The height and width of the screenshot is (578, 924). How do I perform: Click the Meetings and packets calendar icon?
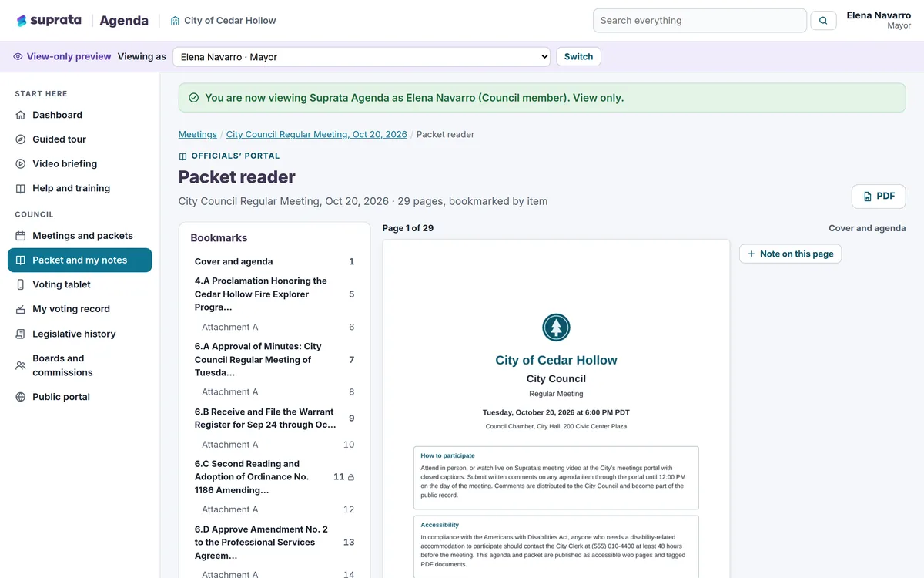[21, 236]
